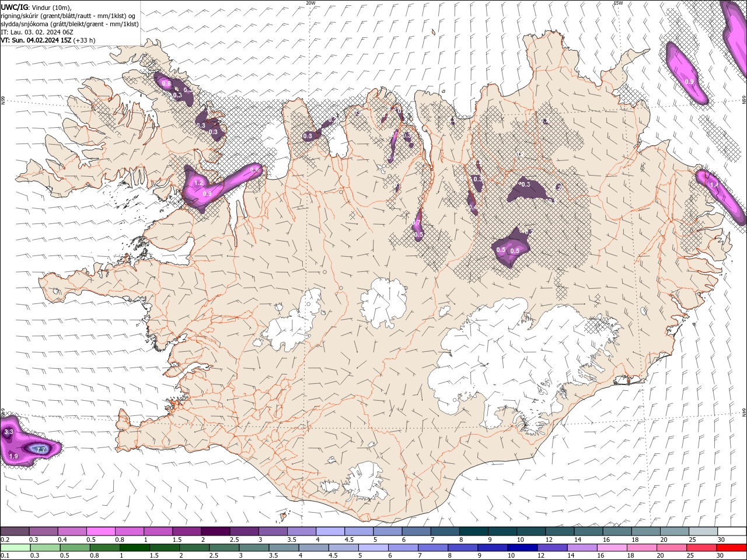Select the 'IT: Lau. 03. 02. 2024 06Z' line

point(37,32)
